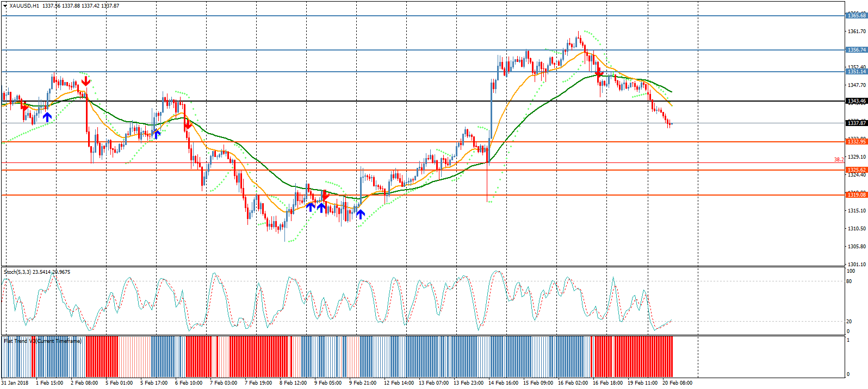Click the Flat Trend V3 indicator label
868x389 pixels.
coord(42,341)
